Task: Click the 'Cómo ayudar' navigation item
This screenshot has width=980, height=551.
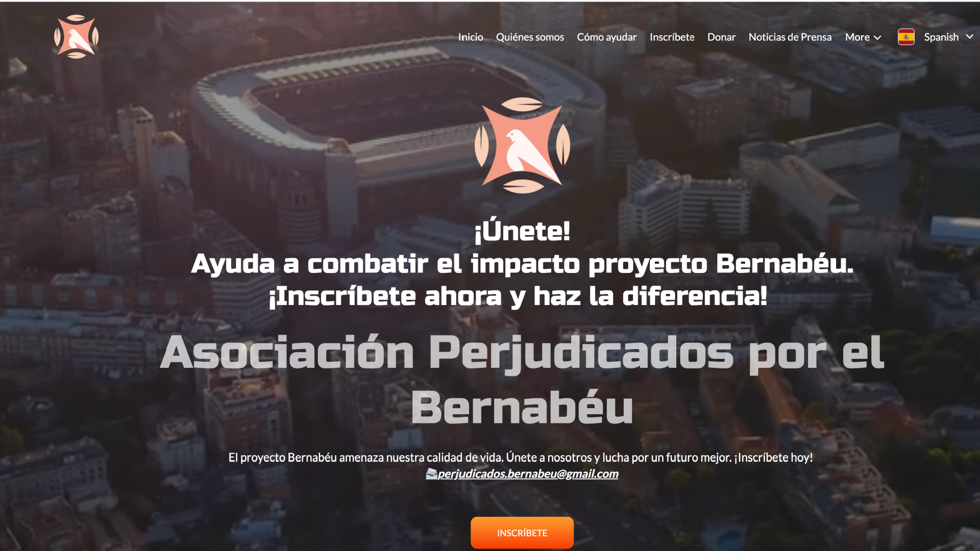Action: click(606, 36)
